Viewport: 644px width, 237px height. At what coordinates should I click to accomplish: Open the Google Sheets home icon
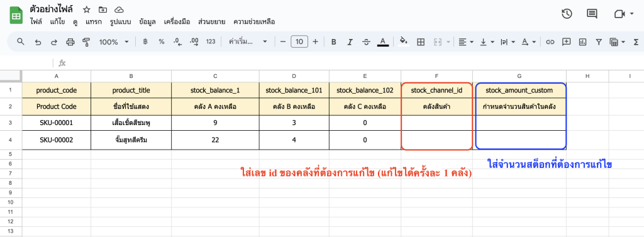(x=16, y=16)
